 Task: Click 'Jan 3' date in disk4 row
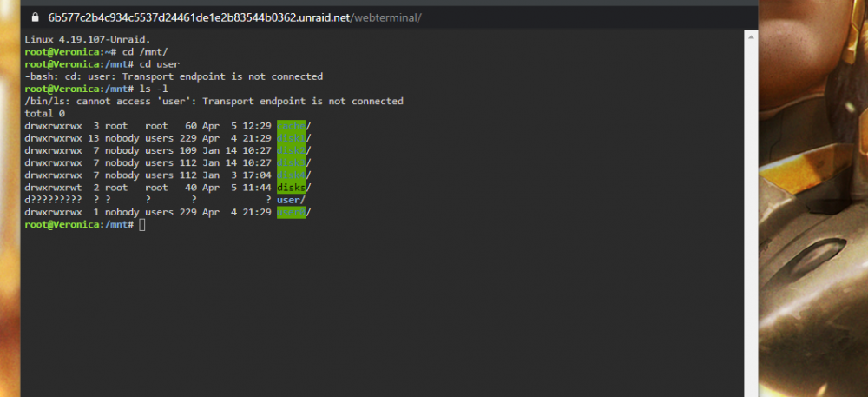tap(220, 175)
